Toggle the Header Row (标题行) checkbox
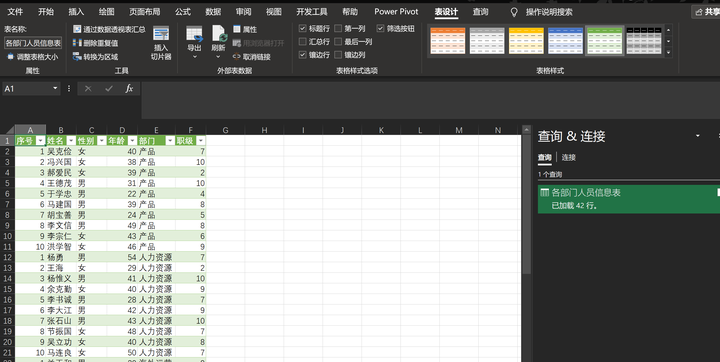720x362 pixels. [303, 28]
